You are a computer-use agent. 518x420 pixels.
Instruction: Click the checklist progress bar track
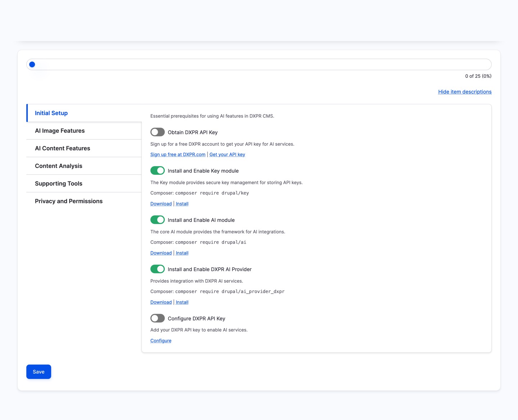[259, 64]
